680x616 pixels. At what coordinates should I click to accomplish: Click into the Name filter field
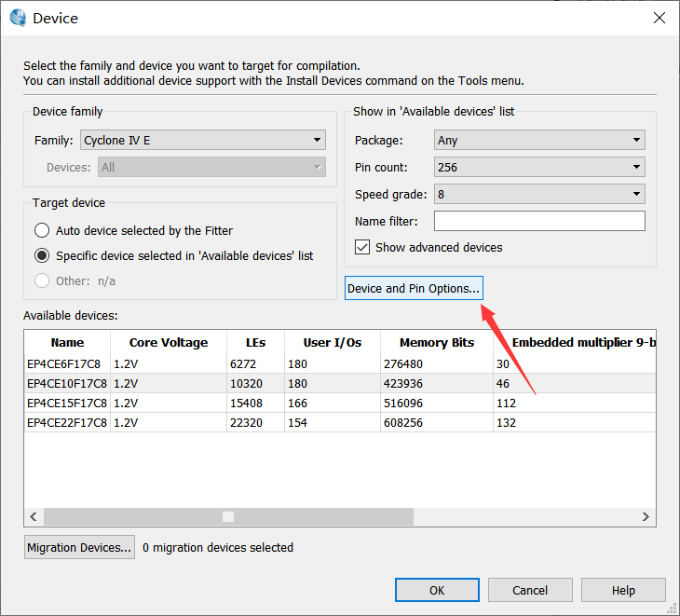(x=539, y=221)
